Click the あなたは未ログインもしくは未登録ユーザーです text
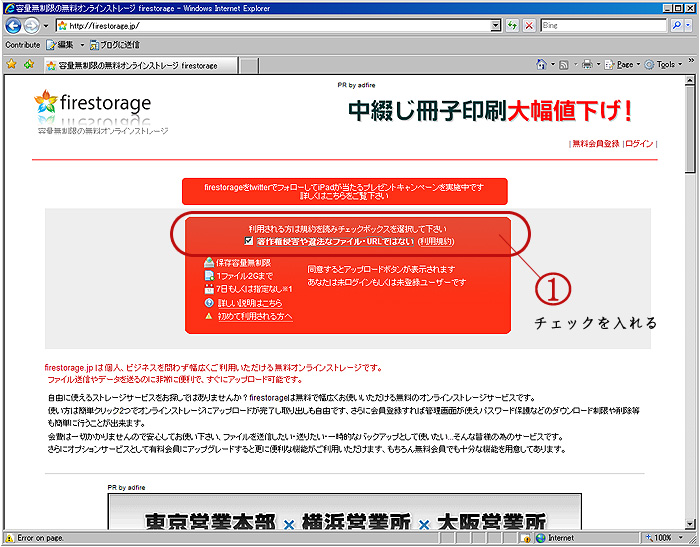700x547 pixels. click(x=387, y=282)
